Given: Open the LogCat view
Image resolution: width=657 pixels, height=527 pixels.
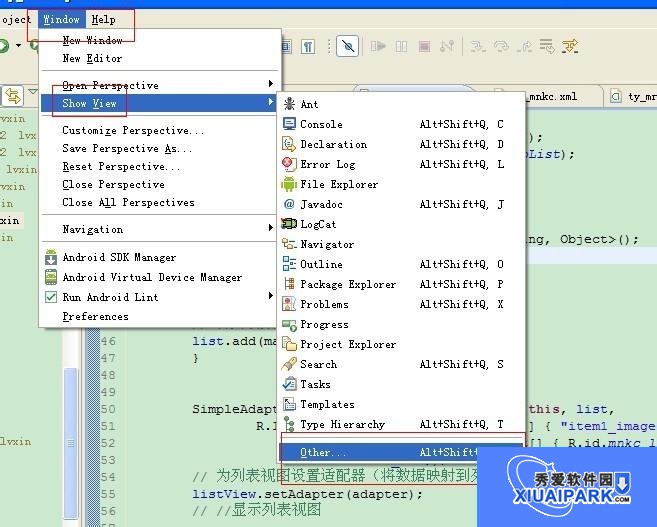Looking at the screenshot, I should (401, 224).
